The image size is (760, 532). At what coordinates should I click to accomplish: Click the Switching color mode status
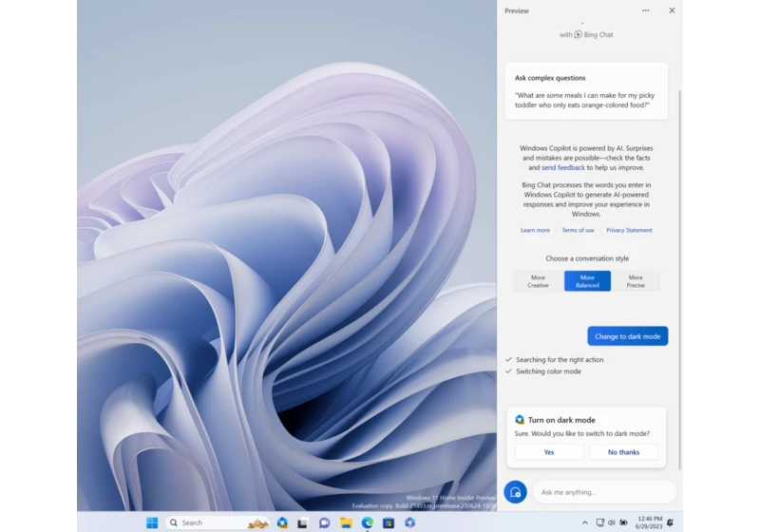point(548,371)
